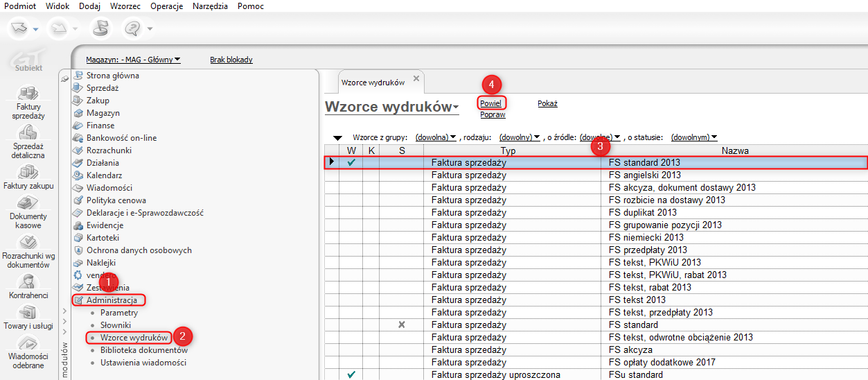This screenshot has width=868, height=380.
Task: Select the FS opłaty dodatkowe 2017 row
Action: 596,362
